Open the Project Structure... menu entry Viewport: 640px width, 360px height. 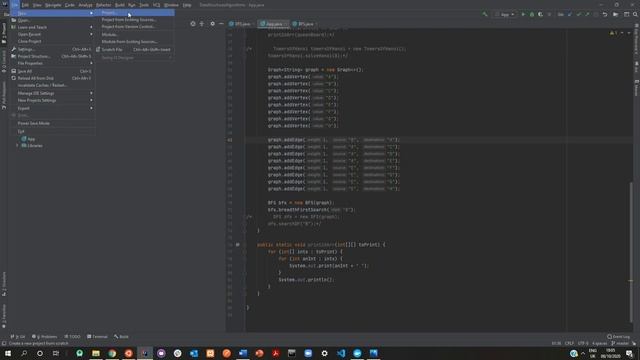53,56
